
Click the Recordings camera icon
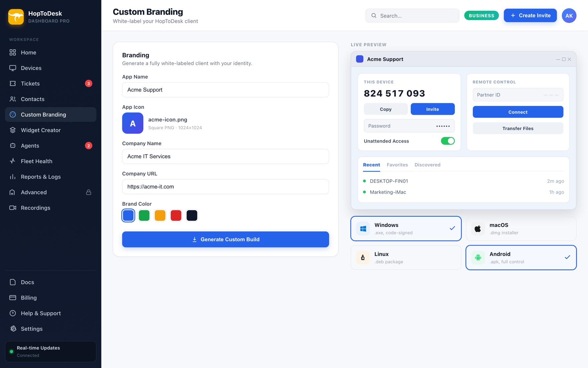(x=13, y=208)
